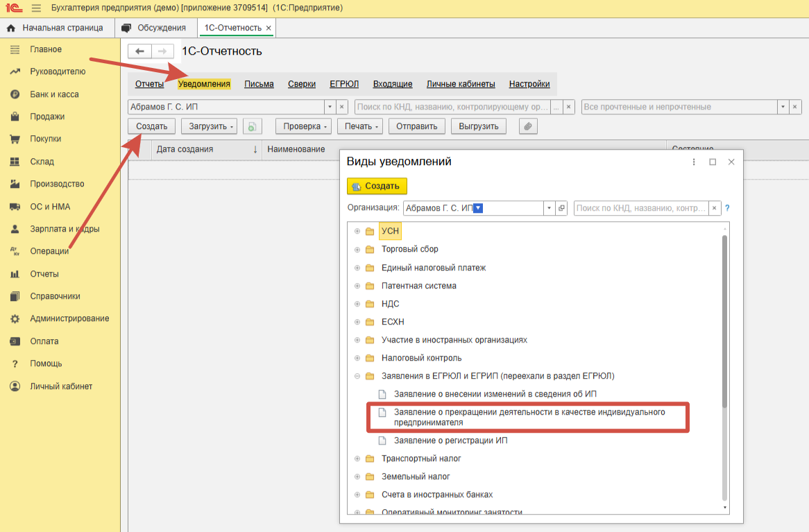Open Руководителю section in sidebar
The width and height of the screenshot is (809, 532).
58,71
